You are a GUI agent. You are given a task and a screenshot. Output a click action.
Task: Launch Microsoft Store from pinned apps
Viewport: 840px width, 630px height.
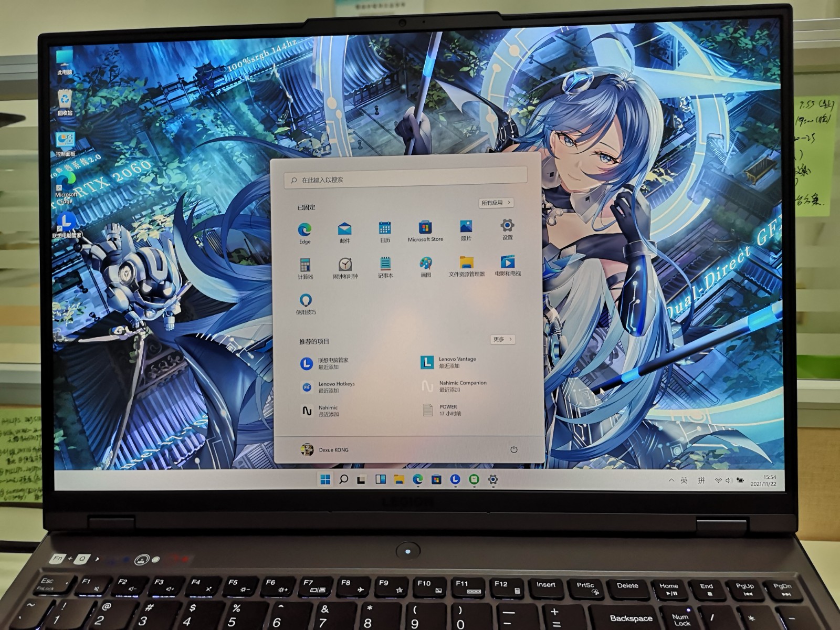(x=425, y=231)
